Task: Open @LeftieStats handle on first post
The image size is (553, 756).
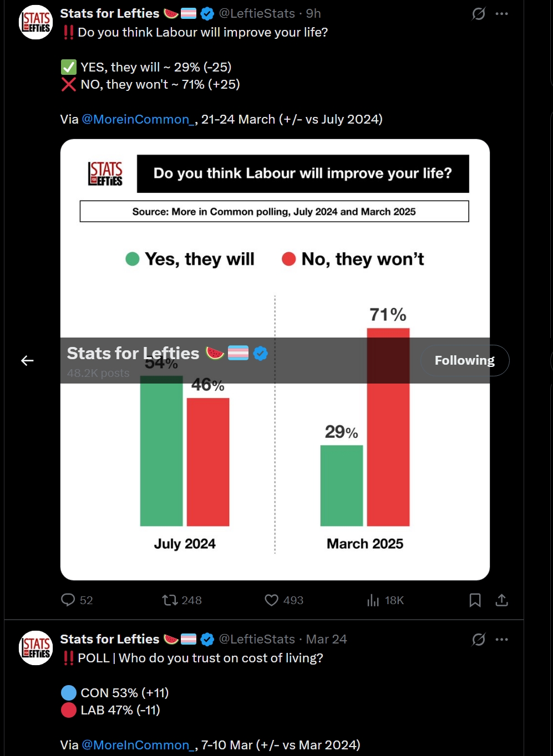Action: (258, 14)
